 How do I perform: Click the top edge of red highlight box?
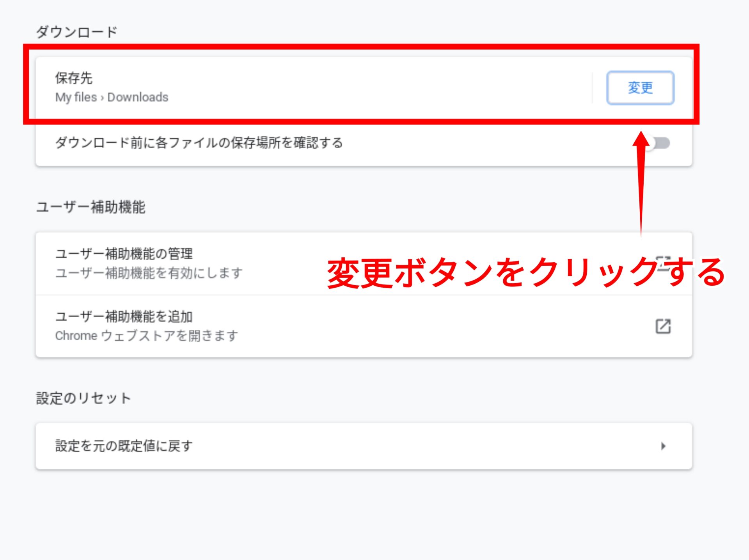(x=361, y=47)
